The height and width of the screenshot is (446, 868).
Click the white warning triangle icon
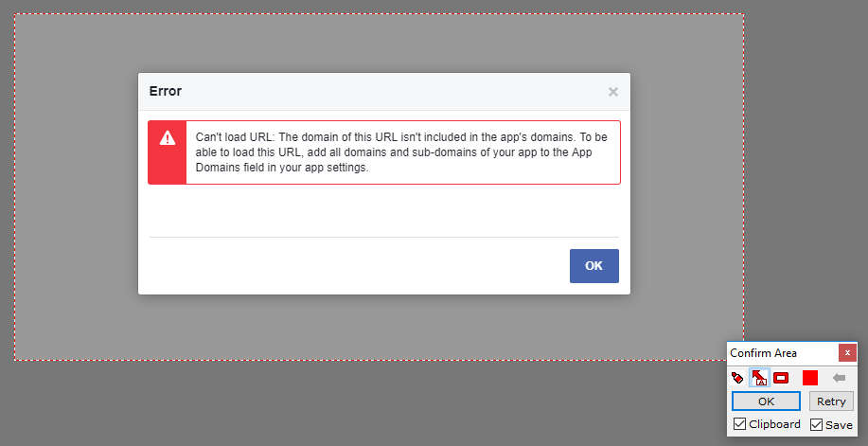point(168,138)
